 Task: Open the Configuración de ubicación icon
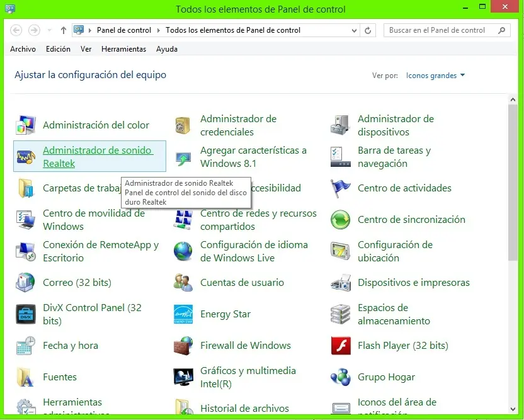(340, 251)
